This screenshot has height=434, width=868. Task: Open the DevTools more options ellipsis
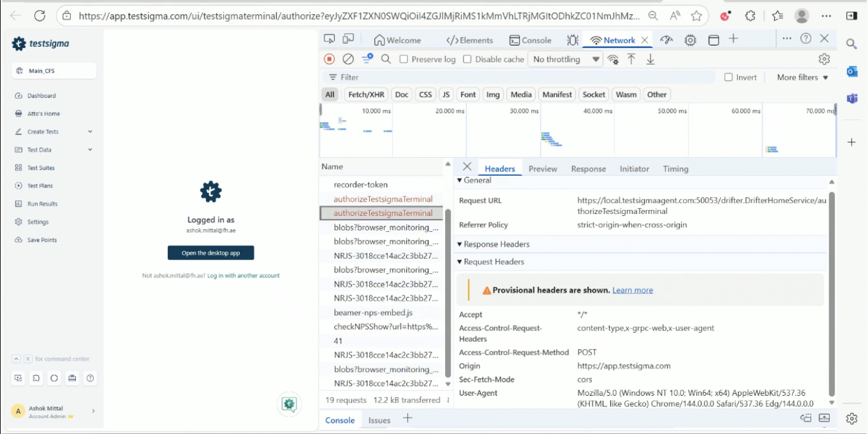[x=787, y=38]
